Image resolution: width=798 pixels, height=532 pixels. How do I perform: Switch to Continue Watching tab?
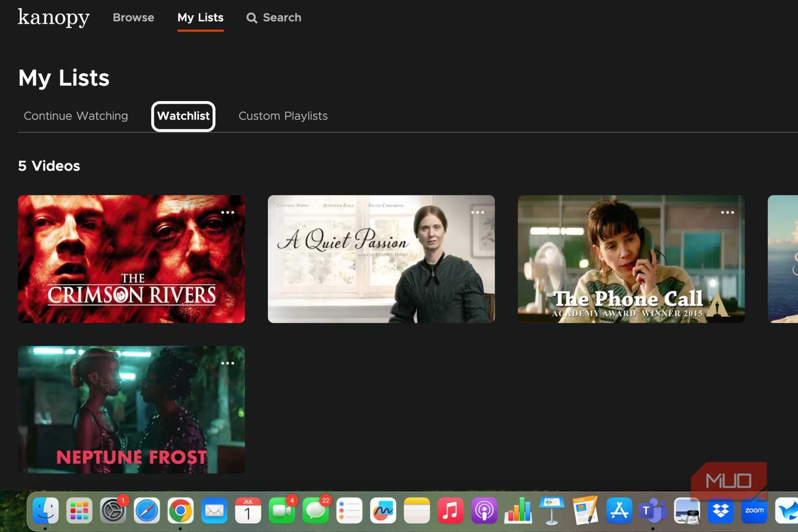[76, 116]
